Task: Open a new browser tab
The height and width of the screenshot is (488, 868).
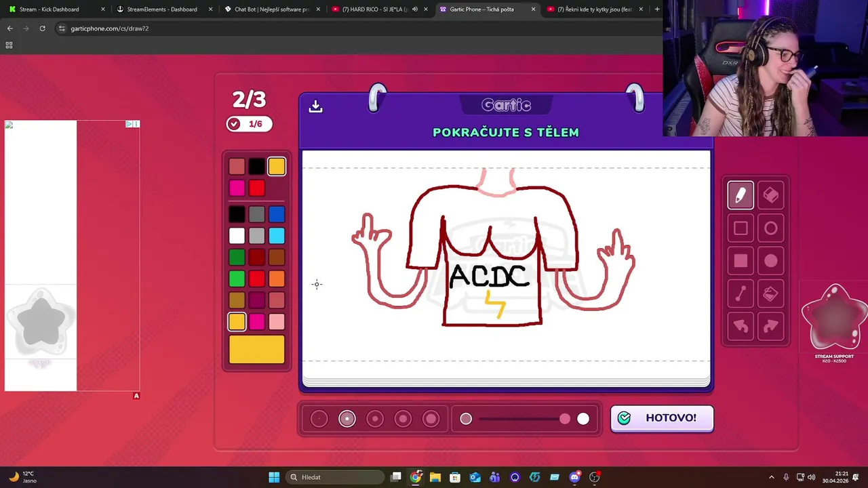Action: 656,9
